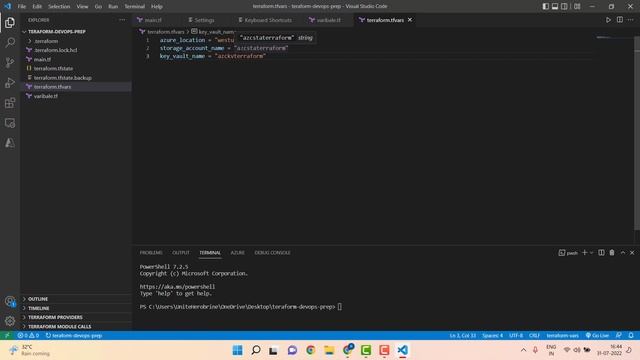Open the Remote Explorer view
640x360 pixels.
(x=10, y=123)
